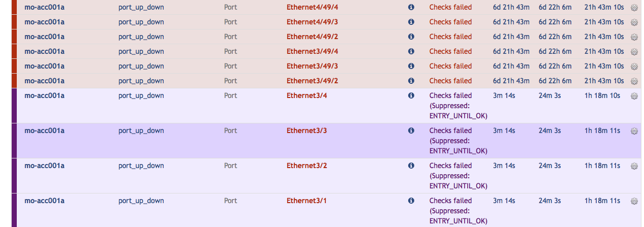The height and width of the screenshot is (227, 644).
Task: Open gear settings for Ethernet4/49/2 alert
Action: point(634,37)
